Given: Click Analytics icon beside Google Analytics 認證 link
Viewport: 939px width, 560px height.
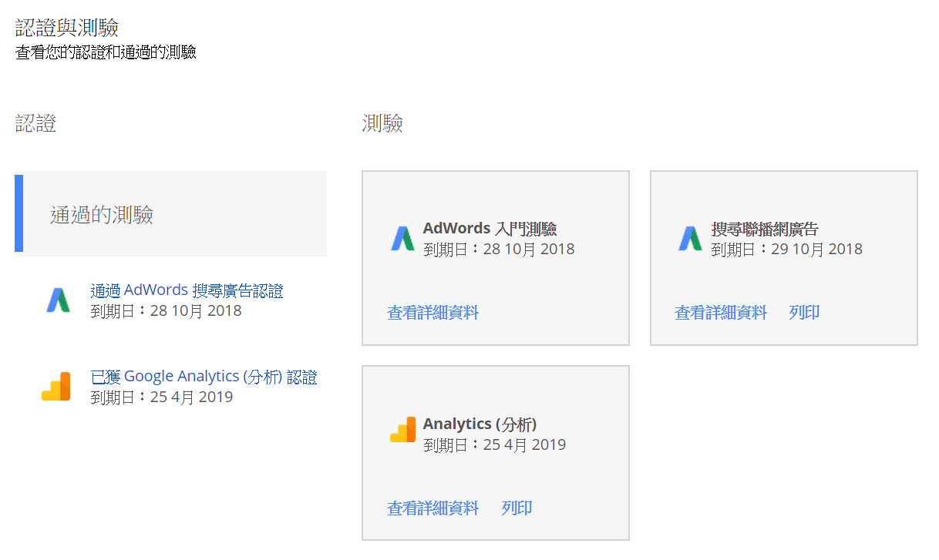Looking at the screenshot, I should (x=56, y=386).
